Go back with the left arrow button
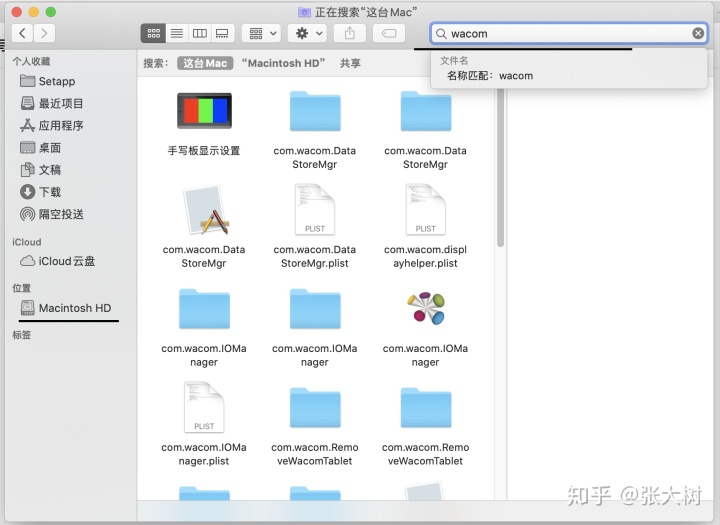The width and height of the screenshot is (720, 525). click(x=22, y=33)
